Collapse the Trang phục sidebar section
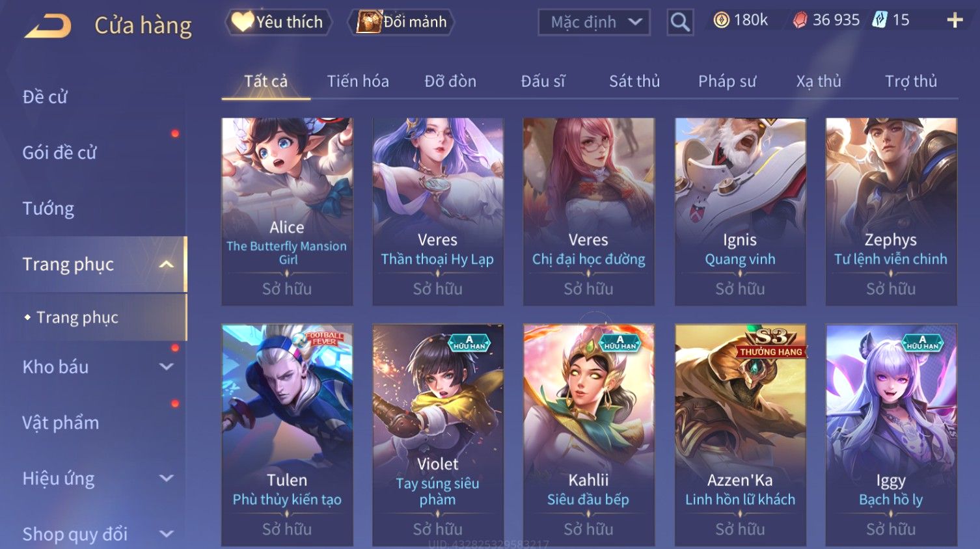 [167, 264]
